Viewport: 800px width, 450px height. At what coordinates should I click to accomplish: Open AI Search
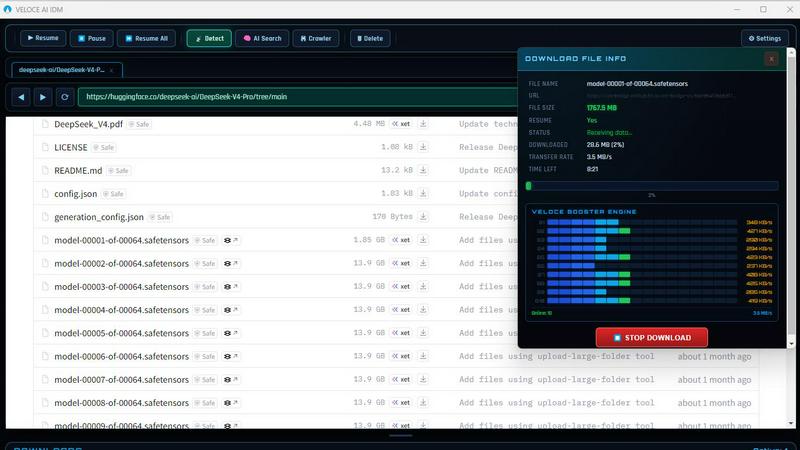click(x=262, y=38)
